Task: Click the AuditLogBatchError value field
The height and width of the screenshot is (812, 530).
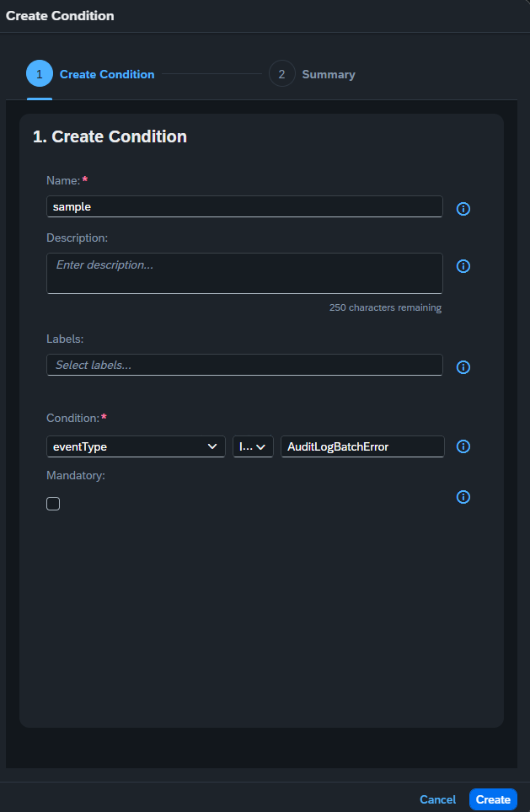Action: pos(362,446)
